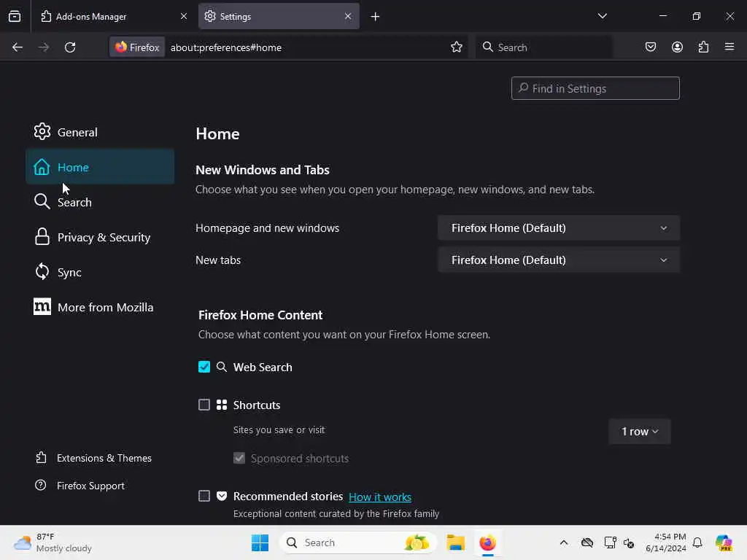Click the address bar URL
This screenshot has height=560, width=747.
(x=226, y=47)
